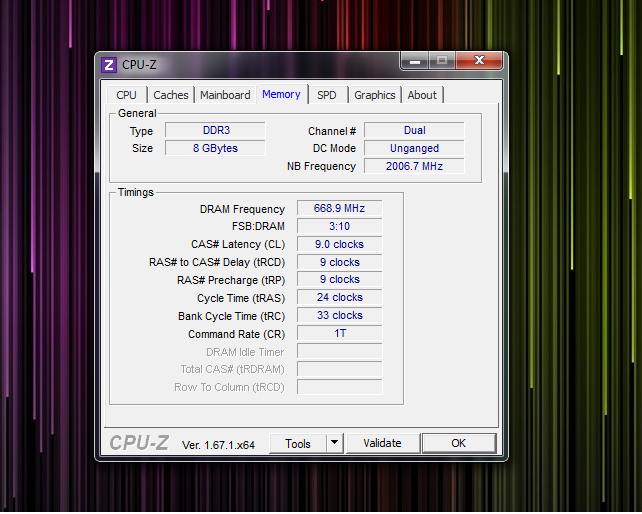Click the CPU-Z purple Z title icon
The width and height of the screenshot is (642, 514).
[x=109, y=65]
